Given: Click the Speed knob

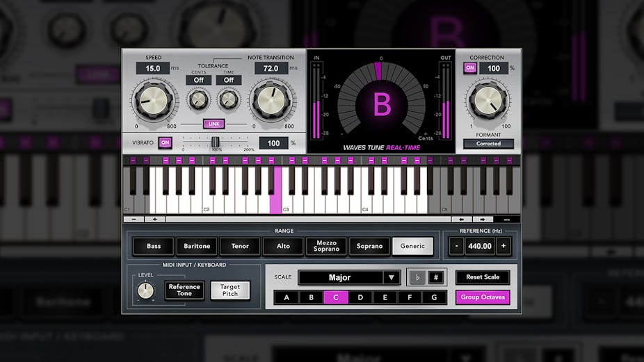Looking at the screenshot, I should [154, 99].
